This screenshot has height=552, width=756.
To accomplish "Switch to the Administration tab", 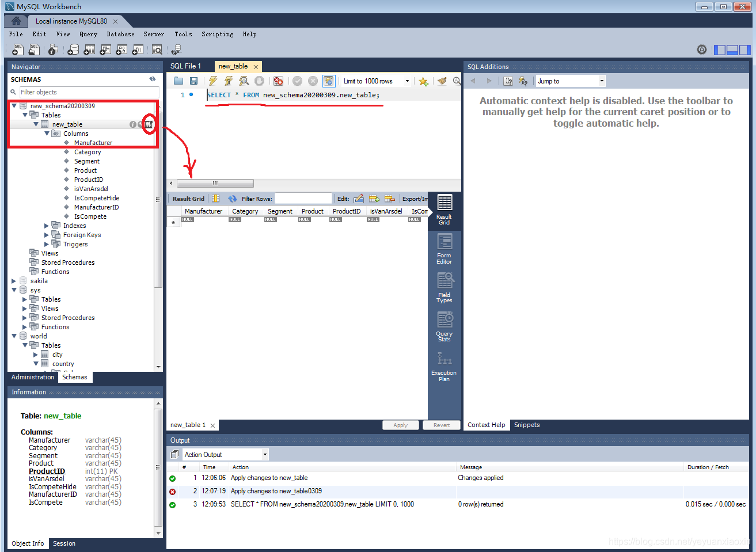I will point(33,377).
